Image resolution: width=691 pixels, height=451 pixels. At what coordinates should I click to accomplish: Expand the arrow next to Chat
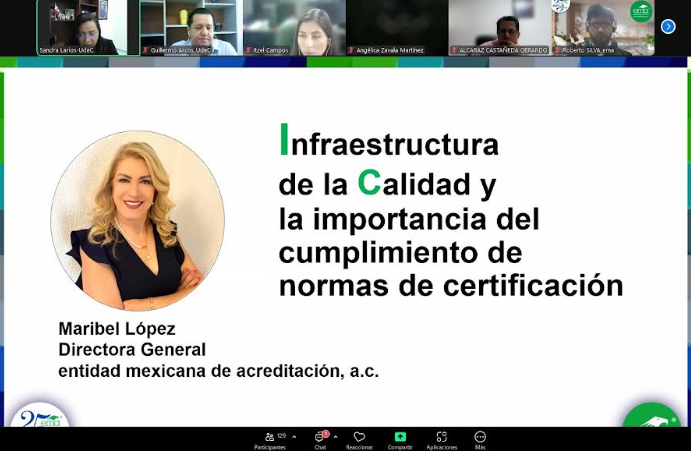pyautogui.click(x=335, y=437)
